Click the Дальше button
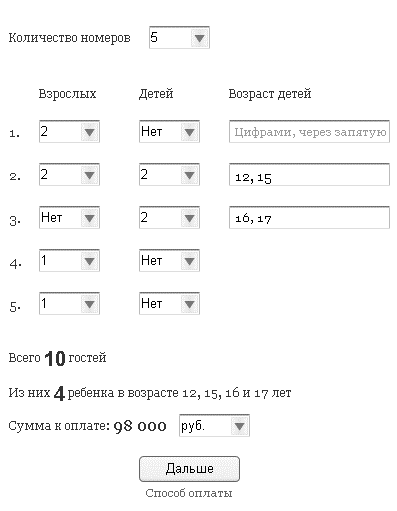Image resolution: width=397 pixels, height=511 pixels. coord(189,469)
